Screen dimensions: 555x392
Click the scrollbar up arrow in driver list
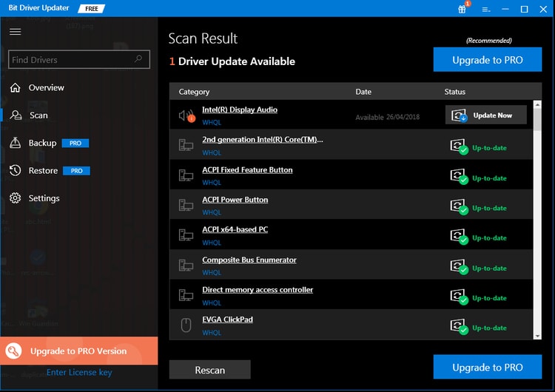[x=537, y=104]
